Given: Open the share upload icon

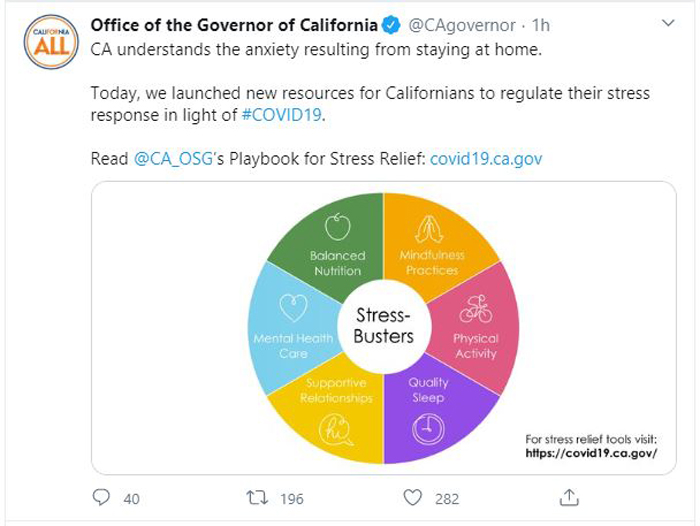Looking at the screenshot, I should 569,497.
